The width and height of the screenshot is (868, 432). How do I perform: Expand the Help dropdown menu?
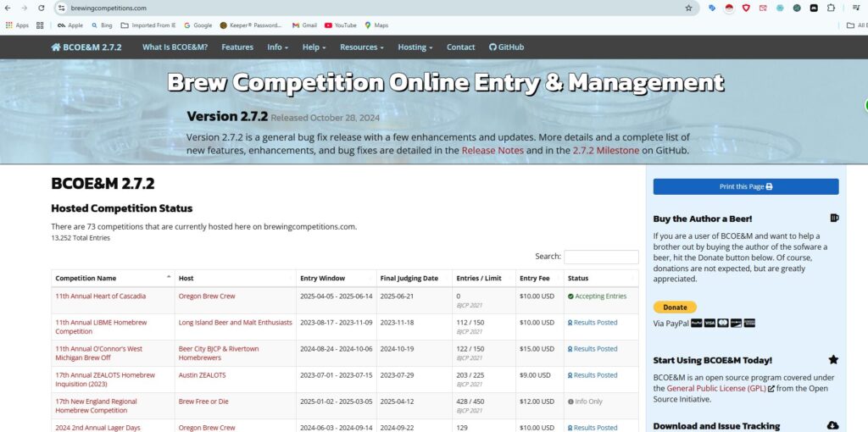coord(314,47)
